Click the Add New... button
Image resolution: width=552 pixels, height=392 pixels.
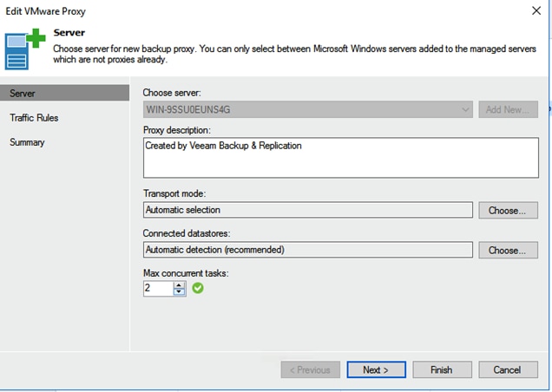pyautogui.click(x=508, y=109)
